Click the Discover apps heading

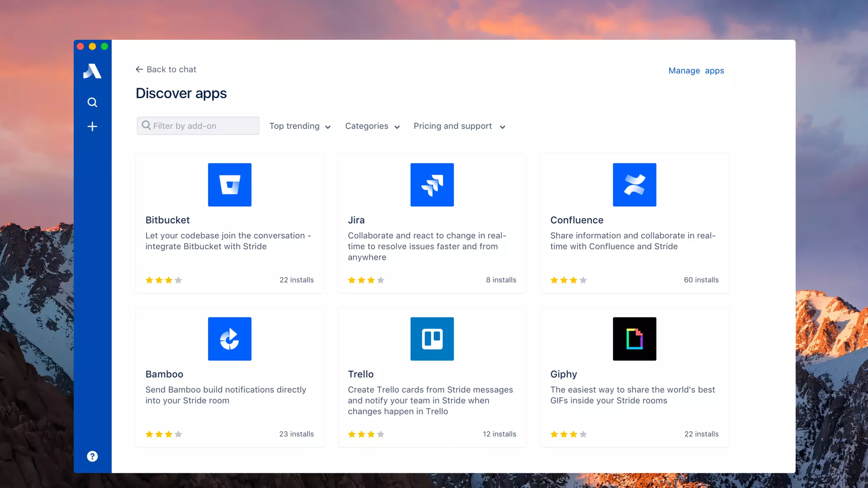pos(181,93)
